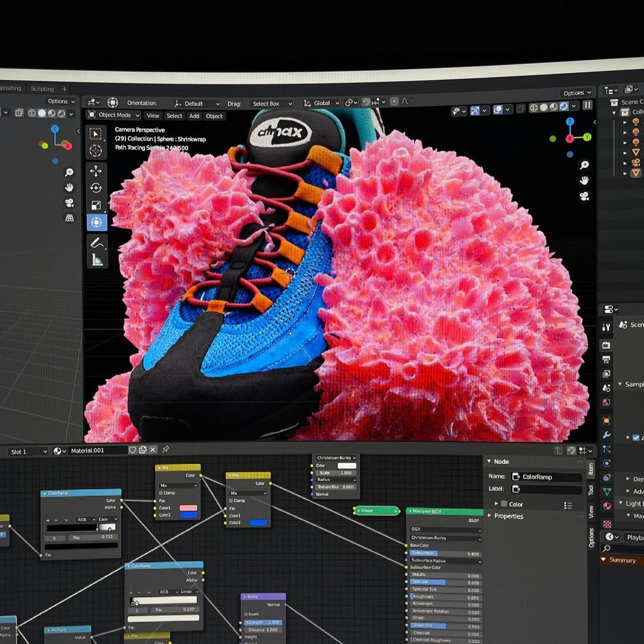The image size is (644, 644).
Task: Toggle X-ray in left viewport header
Action: click(x=19, y=113)
